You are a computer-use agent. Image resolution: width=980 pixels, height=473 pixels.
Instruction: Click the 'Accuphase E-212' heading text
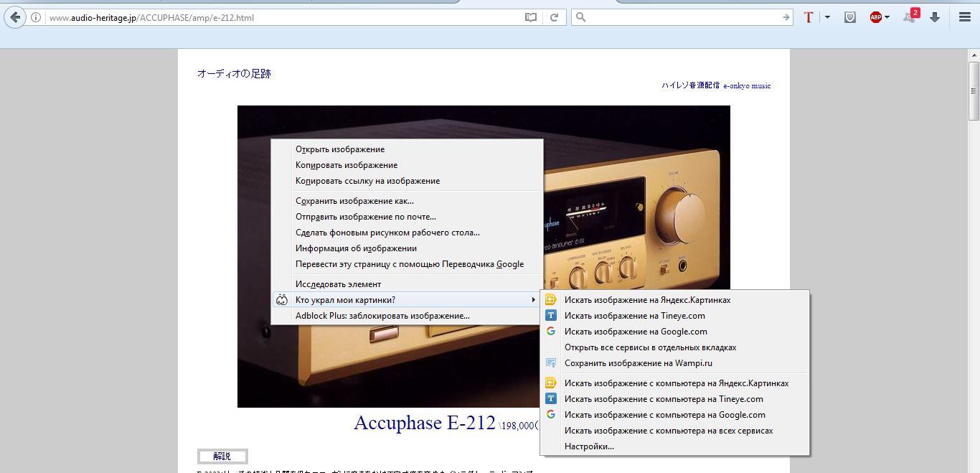click(x=425, y=423)
